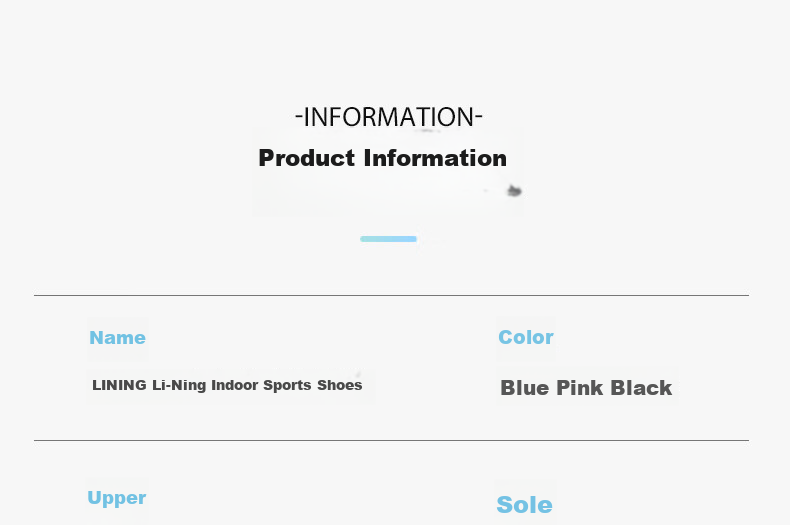This screenshot has width=790, height=525.
Task: Click the light blue accent bar
Action: pos(388,239)
